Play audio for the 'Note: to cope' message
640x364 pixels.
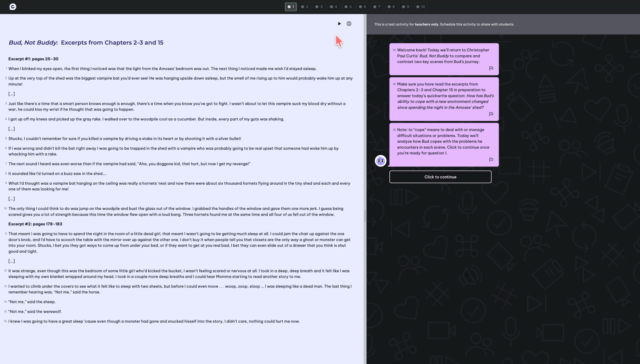coord(394,130)
